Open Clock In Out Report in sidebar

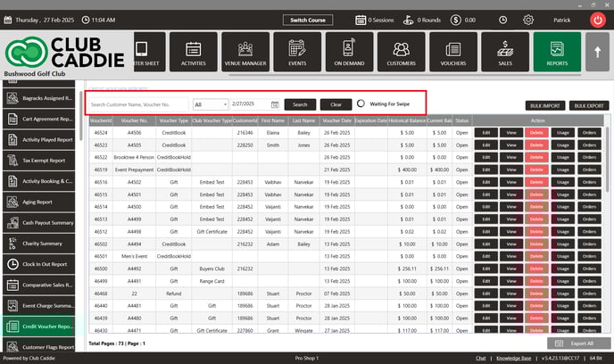point(38,264)
